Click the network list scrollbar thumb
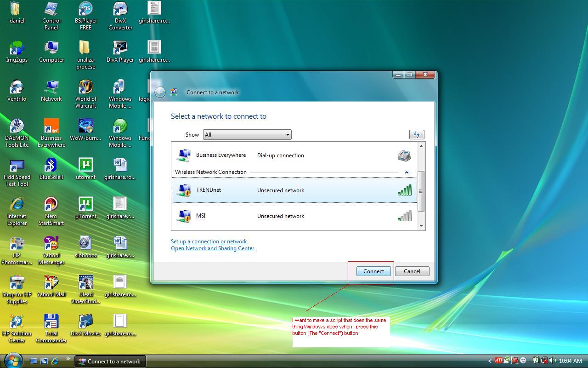This screenshot has width=588, height=368. [x=421, y=191]
